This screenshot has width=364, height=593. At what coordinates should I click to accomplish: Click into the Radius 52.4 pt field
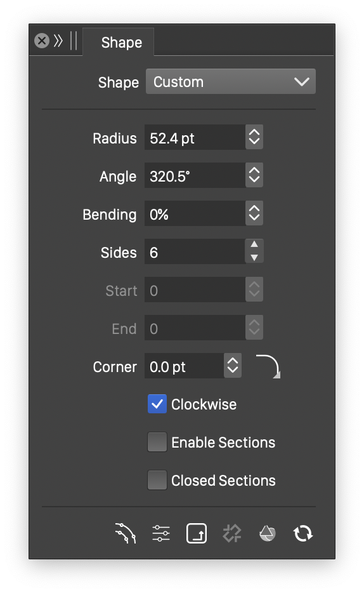click(x=195, y=137)
